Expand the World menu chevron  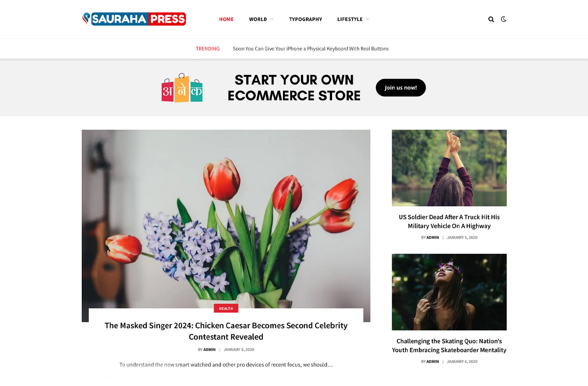(272, 19)
